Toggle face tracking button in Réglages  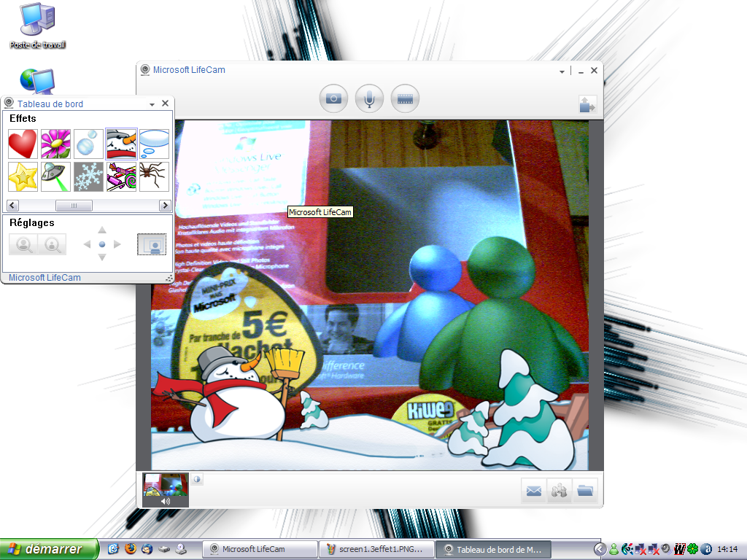point(152,244)
